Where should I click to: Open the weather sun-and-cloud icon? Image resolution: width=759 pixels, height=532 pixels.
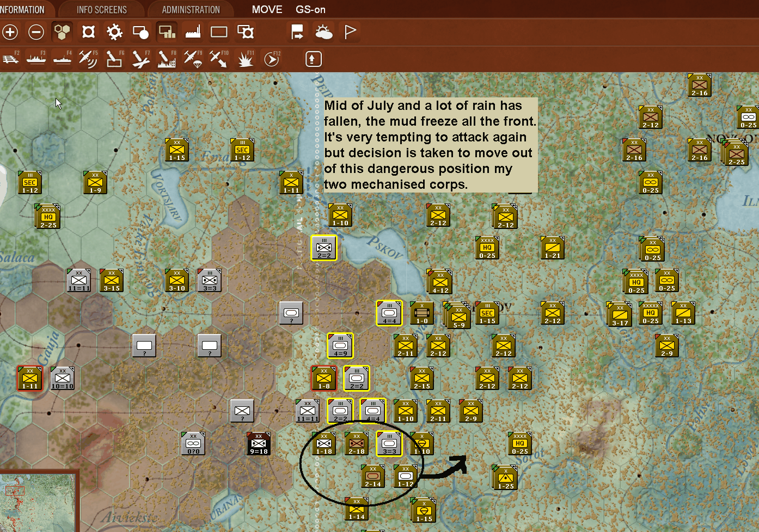click(324, 32)
